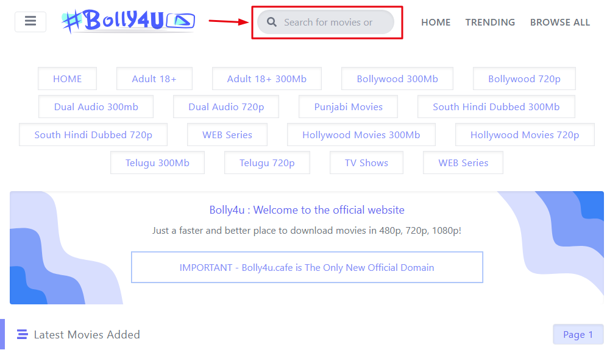Open BROWSE ALL in the top navigation
607x364 pixels.
560,23
